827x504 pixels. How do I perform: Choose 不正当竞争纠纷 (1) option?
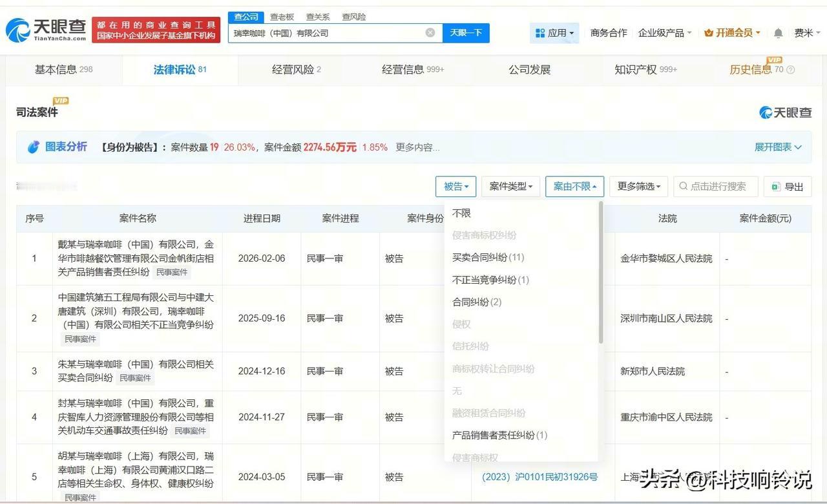point(490,280)
